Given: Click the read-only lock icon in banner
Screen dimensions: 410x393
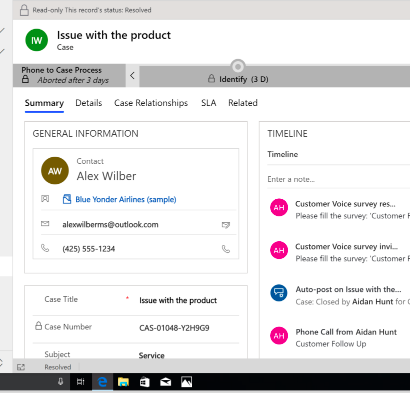Looking at the screenshot, I should click(x=24, y=10).
